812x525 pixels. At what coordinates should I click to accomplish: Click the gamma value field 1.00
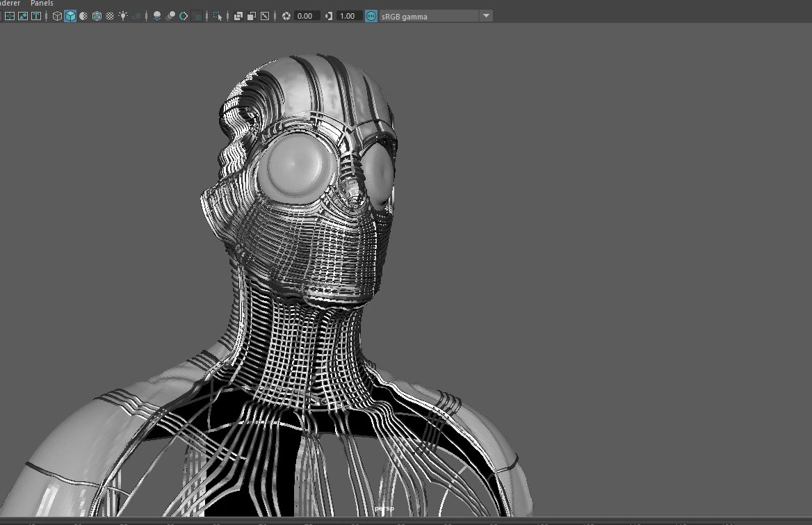tap(348, 16)
